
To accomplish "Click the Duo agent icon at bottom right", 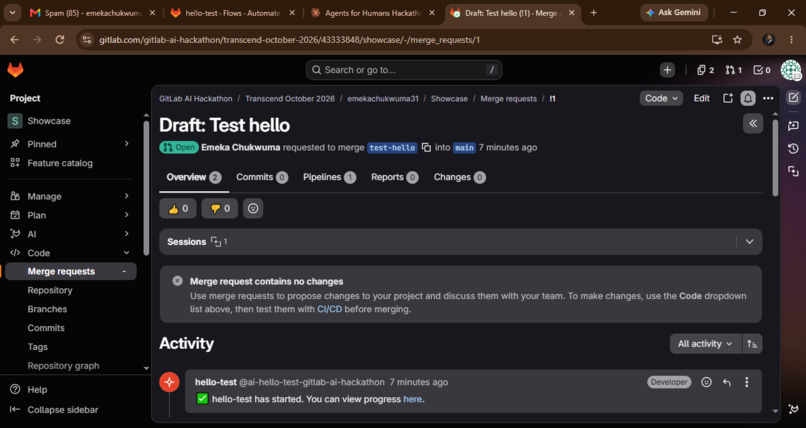I will [794, 409].
